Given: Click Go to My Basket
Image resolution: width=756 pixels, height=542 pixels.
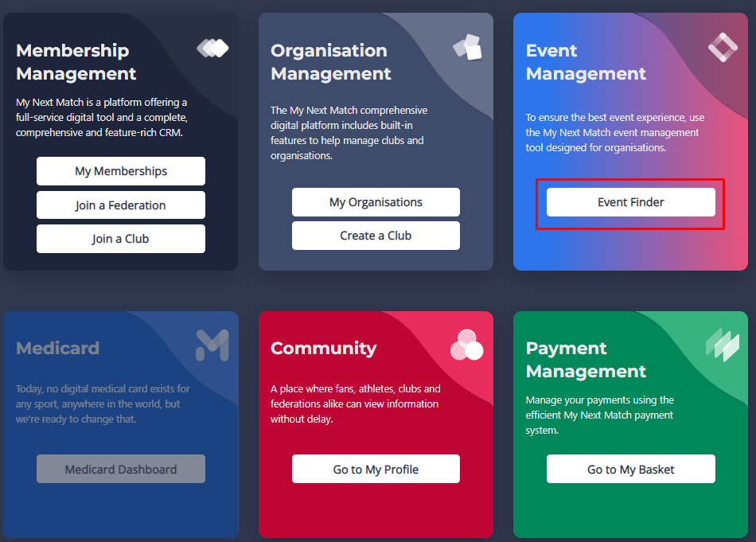Looking at the screenshot, I should (630, 469).
